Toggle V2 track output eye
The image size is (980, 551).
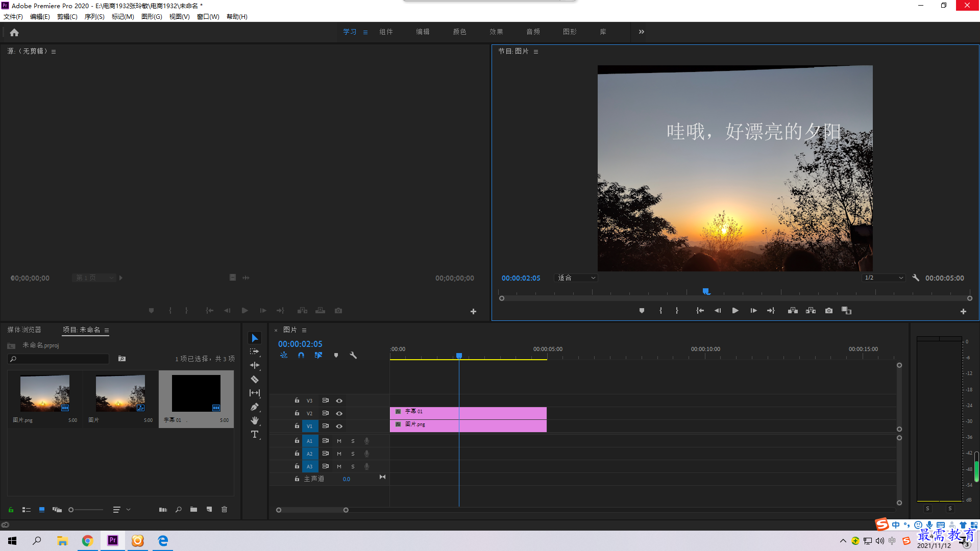(x=339, y=414)
